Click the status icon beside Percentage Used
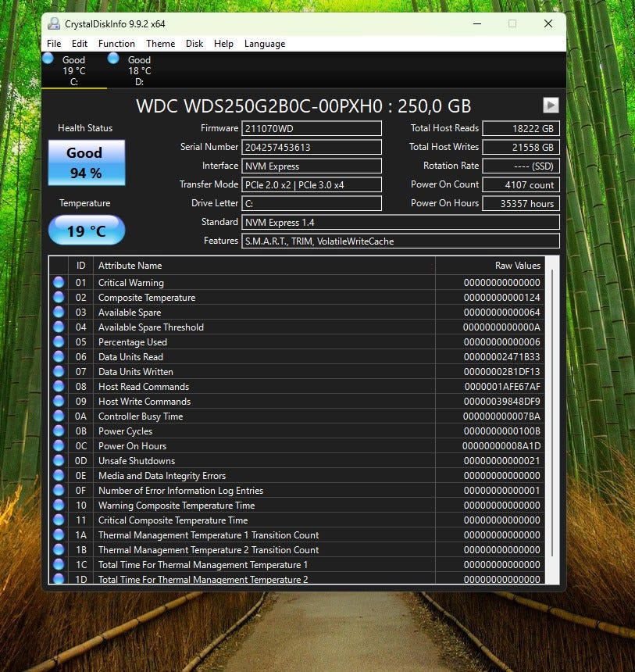635x672 pixels. point(59,341)
